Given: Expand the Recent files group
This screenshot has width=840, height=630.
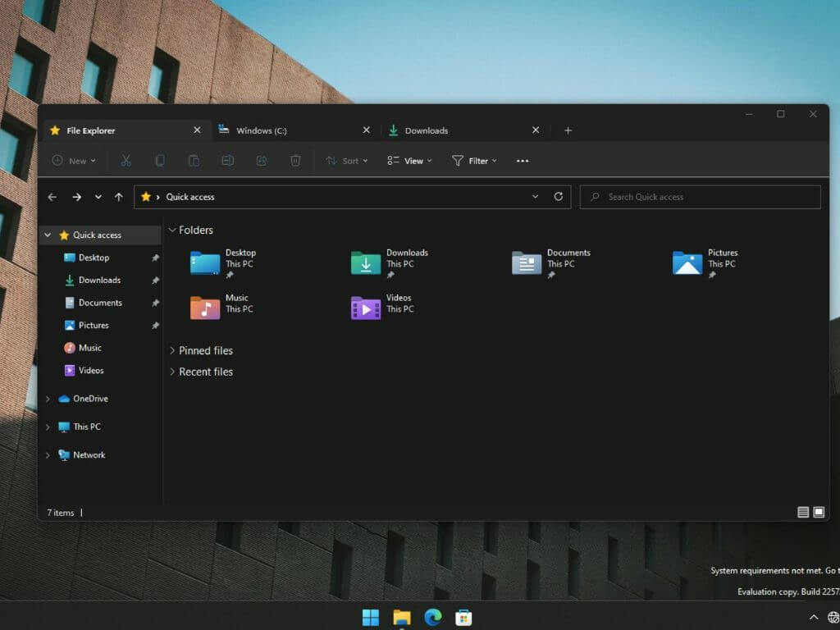Looking at the screenshot, I should pos(172,372).
